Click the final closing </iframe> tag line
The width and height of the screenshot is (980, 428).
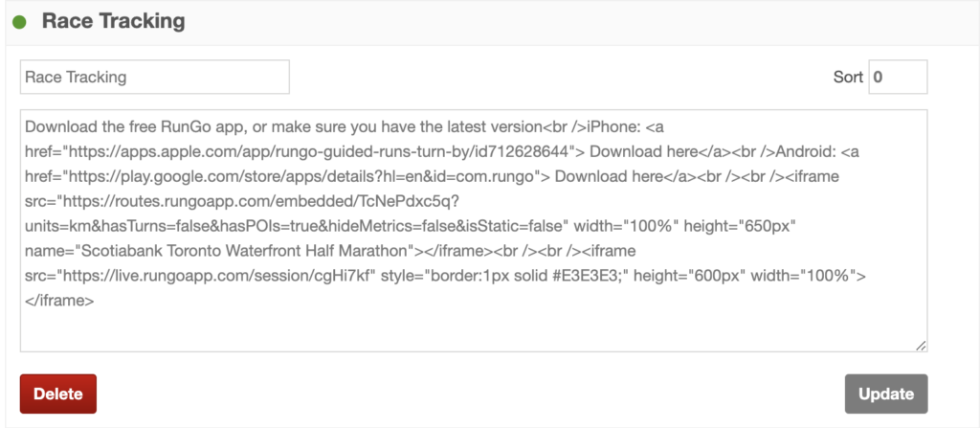(60, 301)
